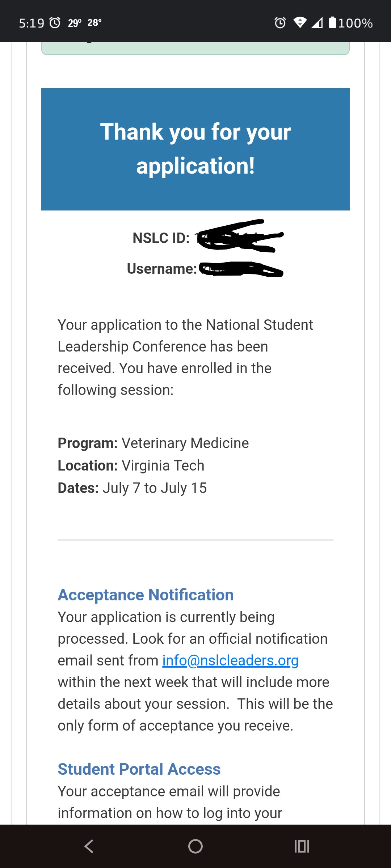Tap the Location: Virginia Tech line

click(131, 465)
